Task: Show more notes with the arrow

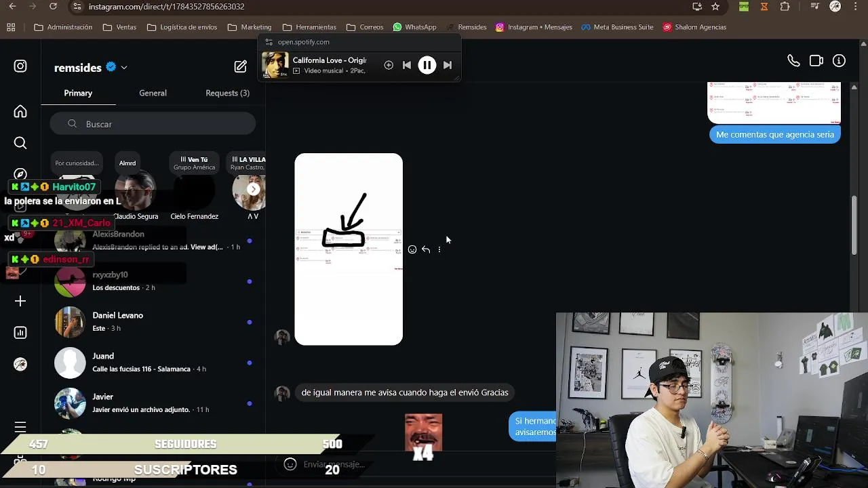Action: [x=253, y=189]
